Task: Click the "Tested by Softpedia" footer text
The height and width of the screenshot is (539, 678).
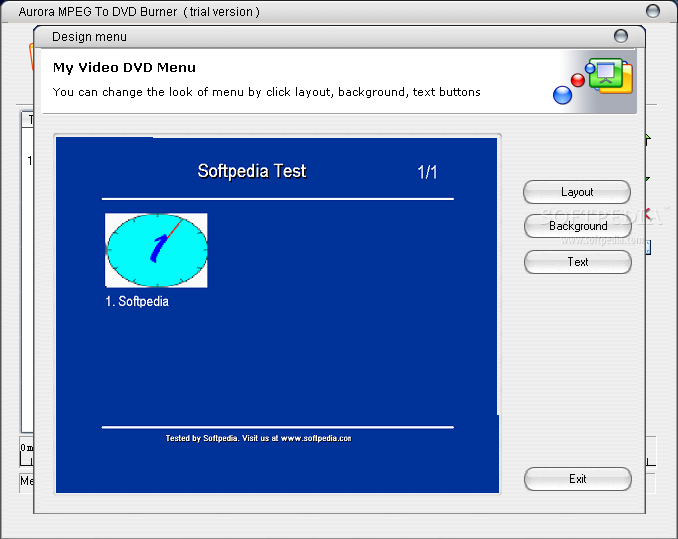Action: point(259,438)
